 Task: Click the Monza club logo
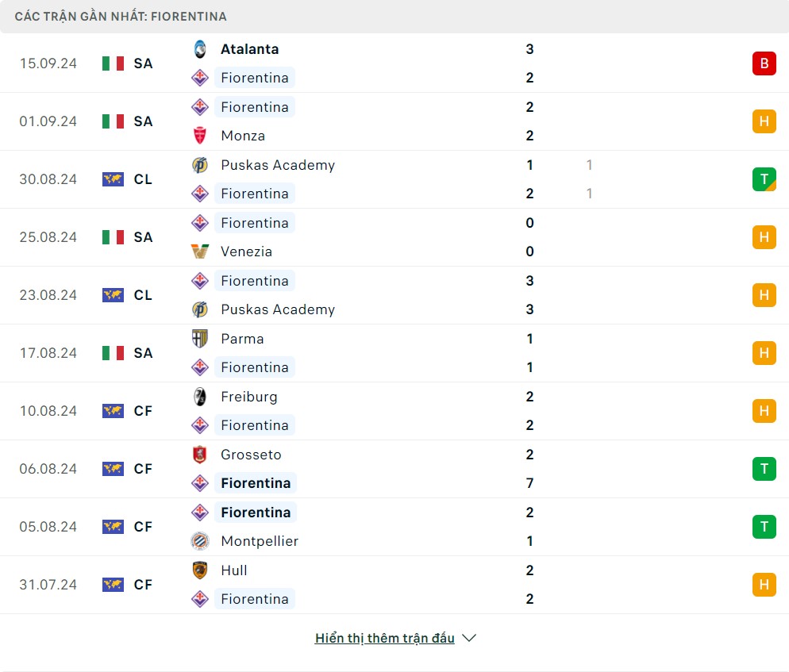[200, 136]
